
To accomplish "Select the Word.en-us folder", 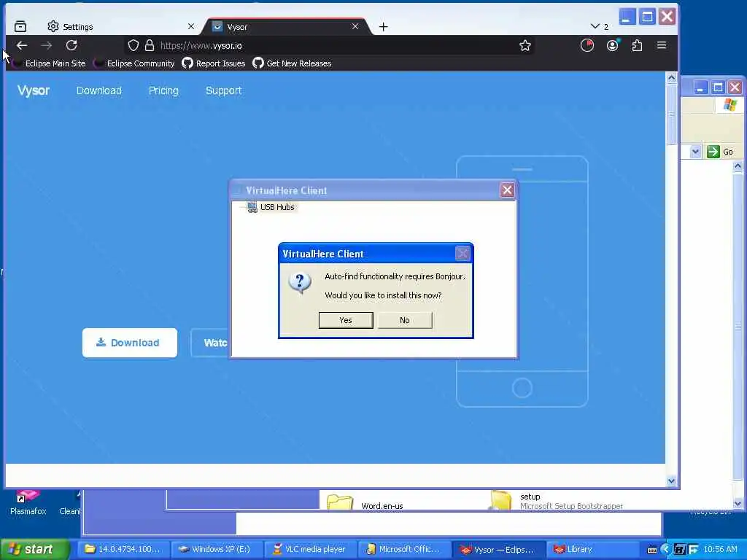I will click(365, 503).
